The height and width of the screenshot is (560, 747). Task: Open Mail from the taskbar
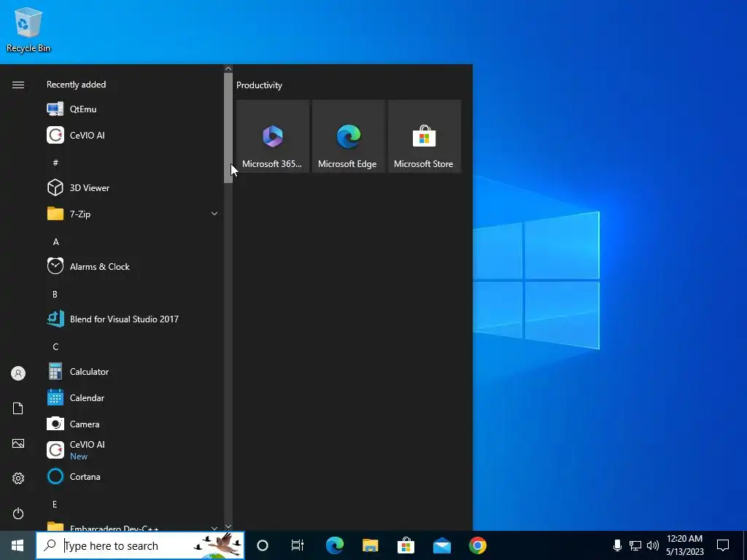click(x=441, y=545)
